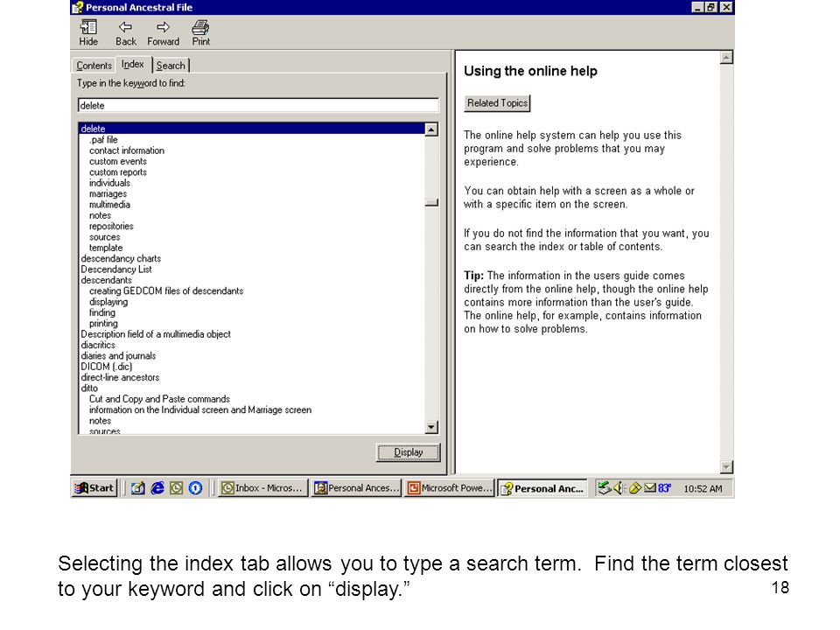
Task: Select 'ditto' index entry
Action: 89,388
